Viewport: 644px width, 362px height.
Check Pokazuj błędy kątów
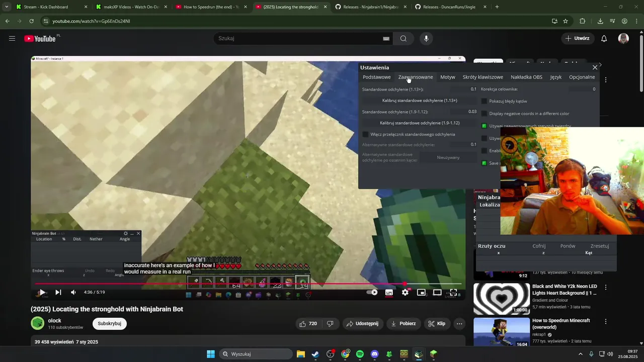485,101
